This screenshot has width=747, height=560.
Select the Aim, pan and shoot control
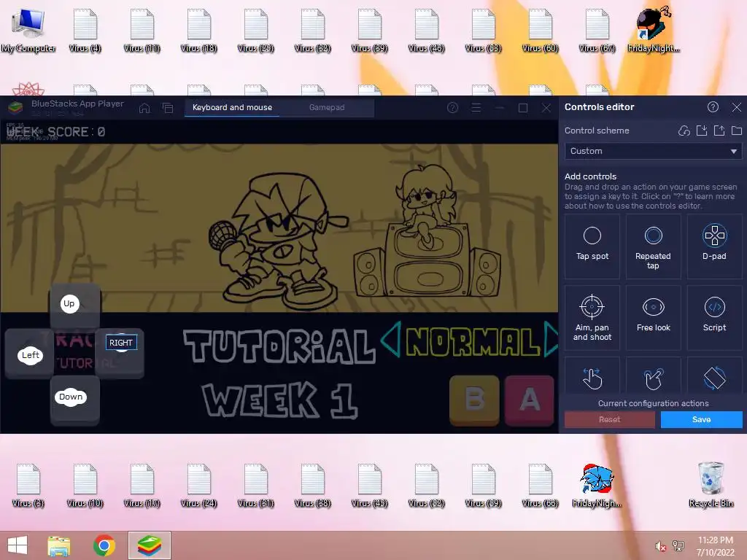(x=592, y=318)
